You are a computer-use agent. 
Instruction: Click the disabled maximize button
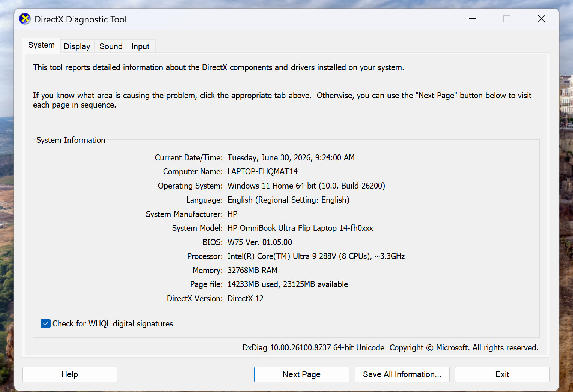[507, 19]
